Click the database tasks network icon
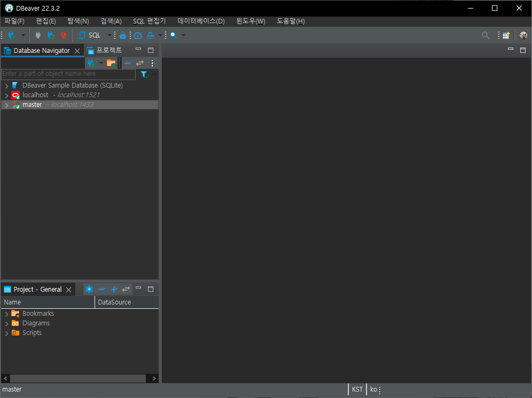 click(150, 35)
